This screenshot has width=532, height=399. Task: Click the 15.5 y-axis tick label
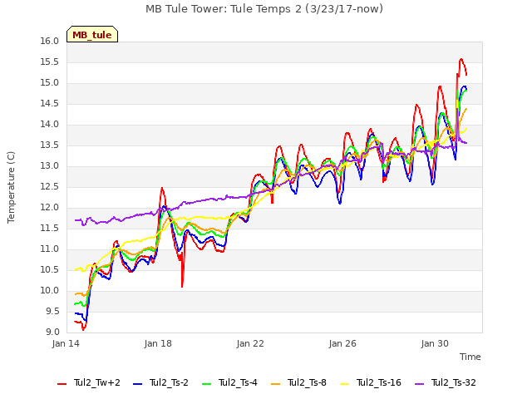tap(50, 62)
